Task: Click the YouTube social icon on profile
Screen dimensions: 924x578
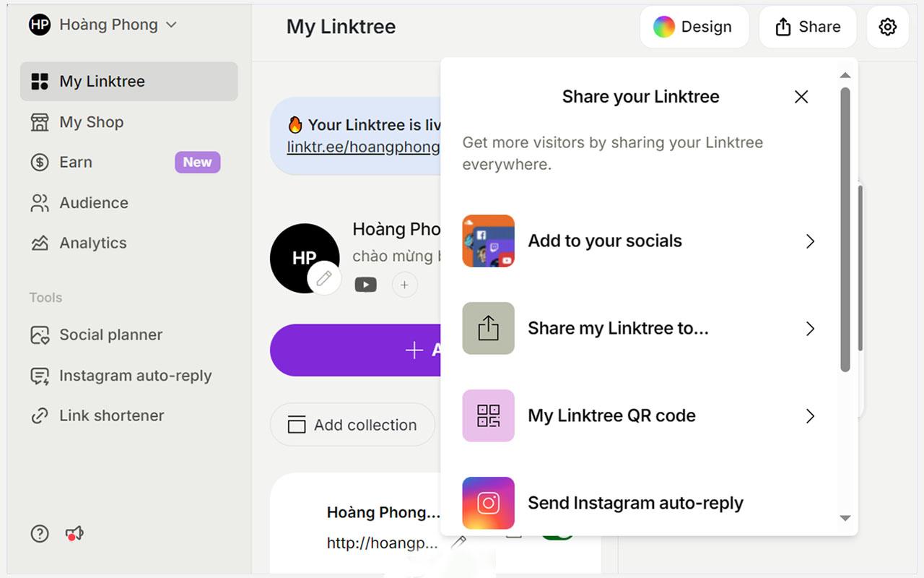Action: [x=366, y=285]
